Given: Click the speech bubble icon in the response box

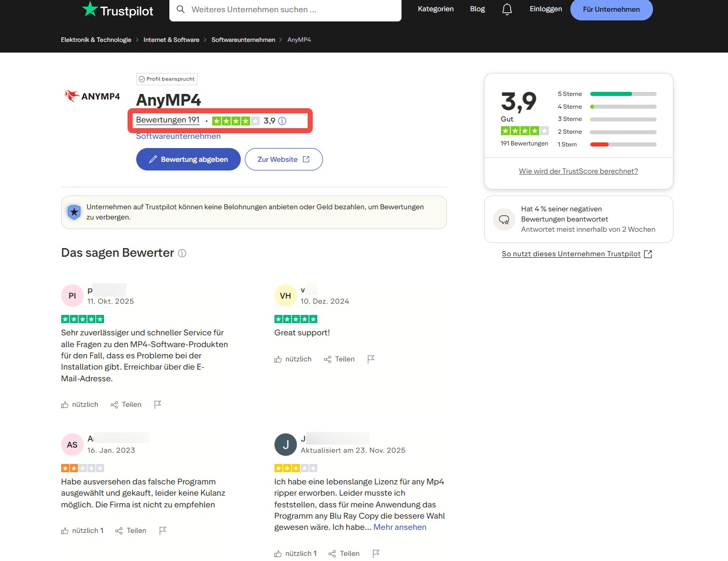Looking at the screenshot, I should click(x=504, y=219).
